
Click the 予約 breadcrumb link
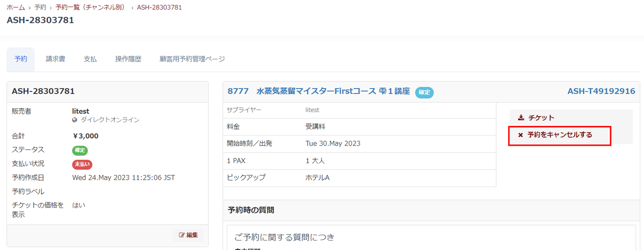(40, 7)
